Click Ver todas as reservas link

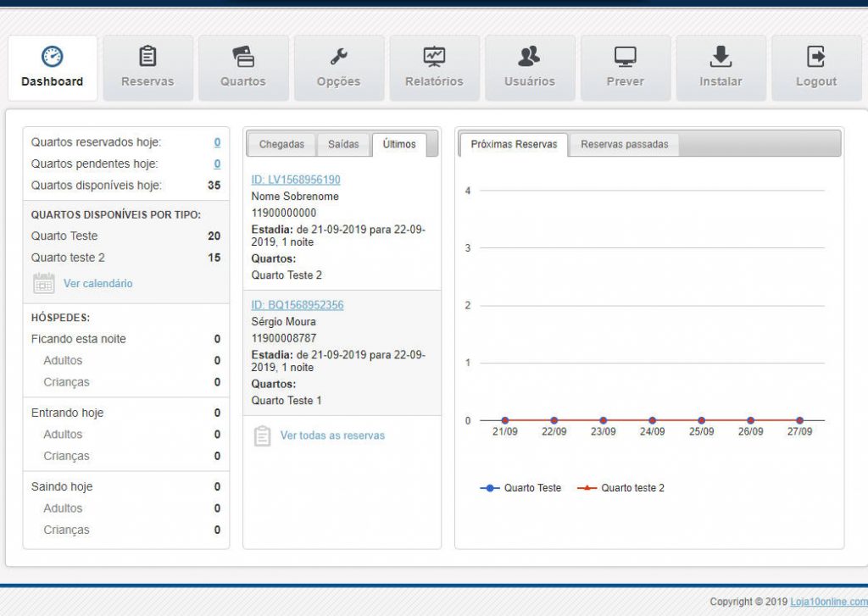pyautogui.click(x=332, y=436)
